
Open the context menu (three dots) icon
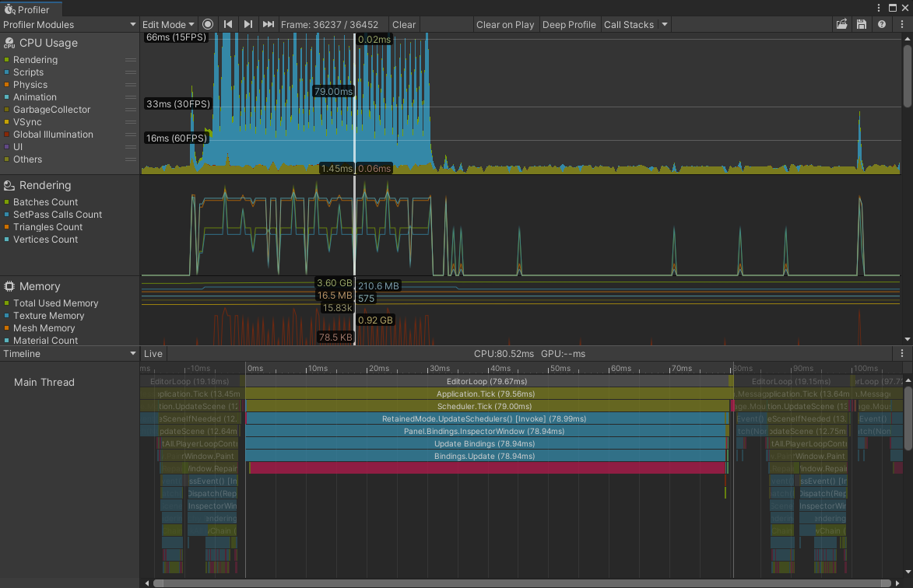(902, 24)
